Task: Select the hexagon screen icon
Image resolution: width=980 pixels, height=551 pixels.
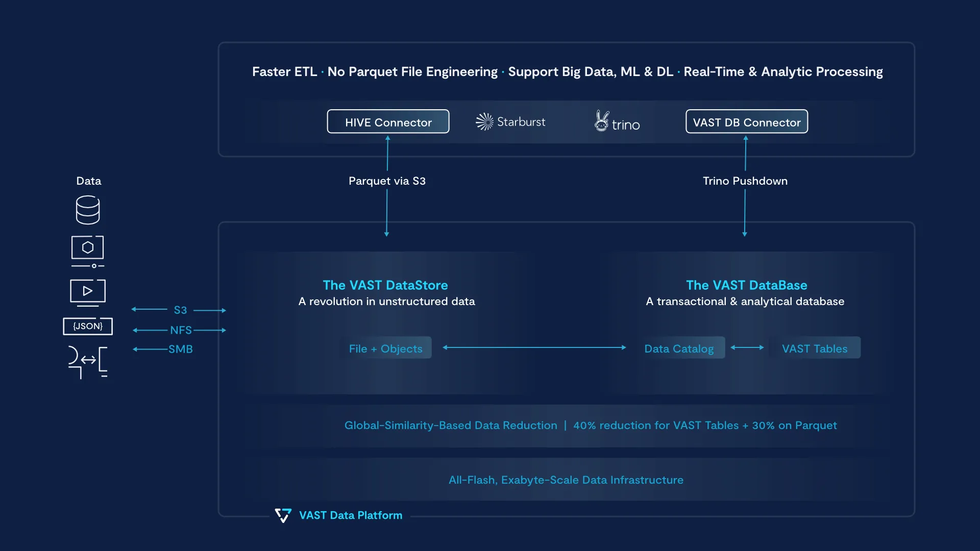Action: pos(88,252)
